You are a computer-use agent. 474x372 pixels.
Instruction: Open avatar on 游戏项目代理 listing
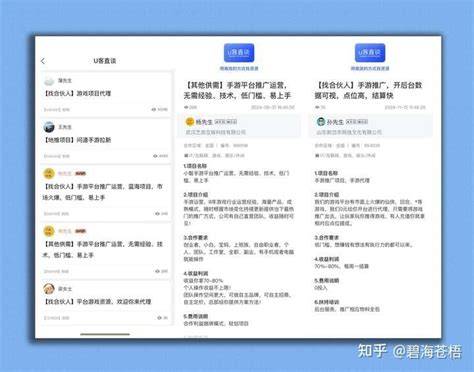pos(49,81)
